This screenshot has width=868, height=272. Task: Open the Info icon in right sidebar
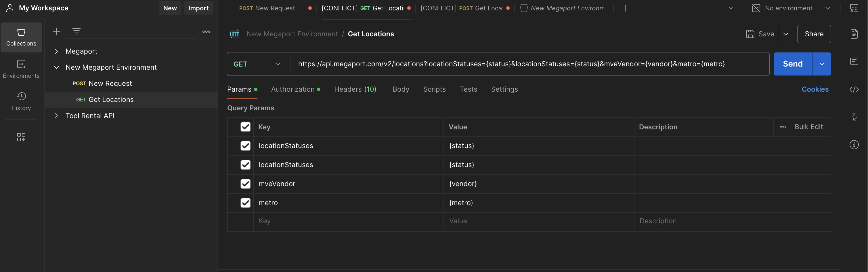click(x=854, y=145)
